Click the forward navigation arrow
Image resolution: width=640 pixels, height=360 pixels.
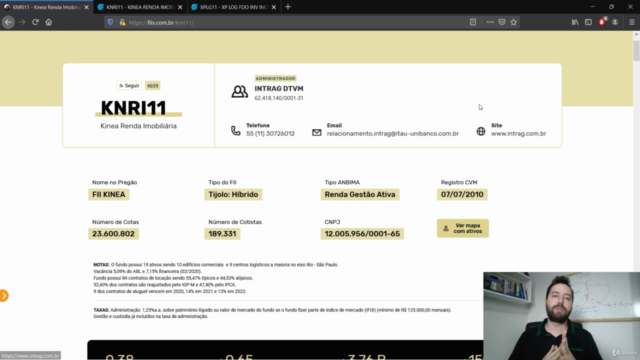(22, 22)
